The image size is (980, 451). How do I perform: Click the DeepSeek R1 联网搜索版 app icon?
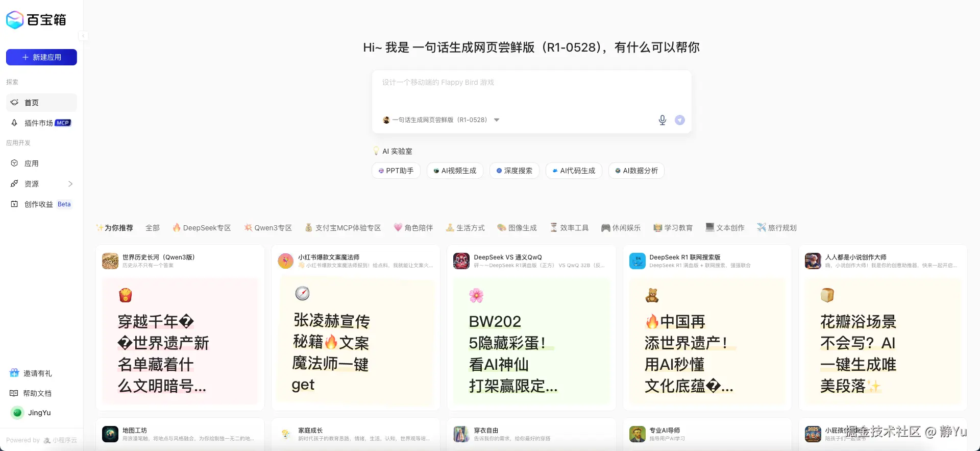pos(638,261)
